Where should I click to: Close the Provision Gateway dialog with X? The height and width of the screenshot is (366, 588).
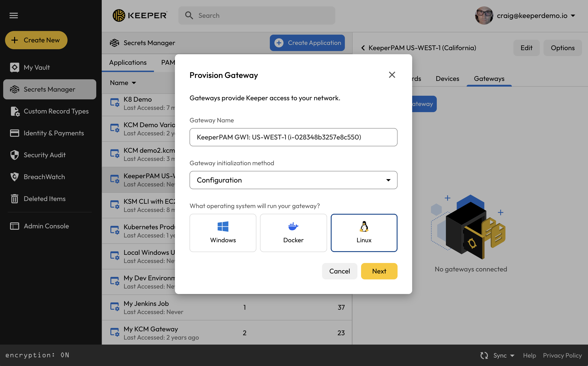(392, 75)
